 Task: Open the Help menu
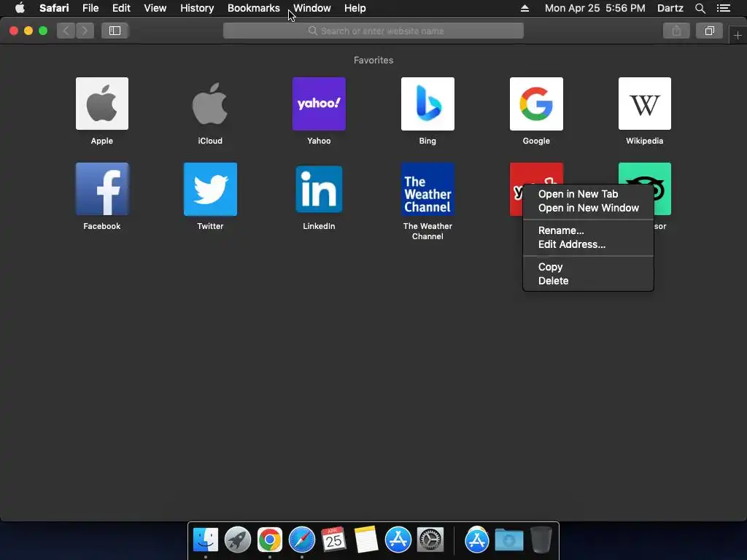(355, 8)
